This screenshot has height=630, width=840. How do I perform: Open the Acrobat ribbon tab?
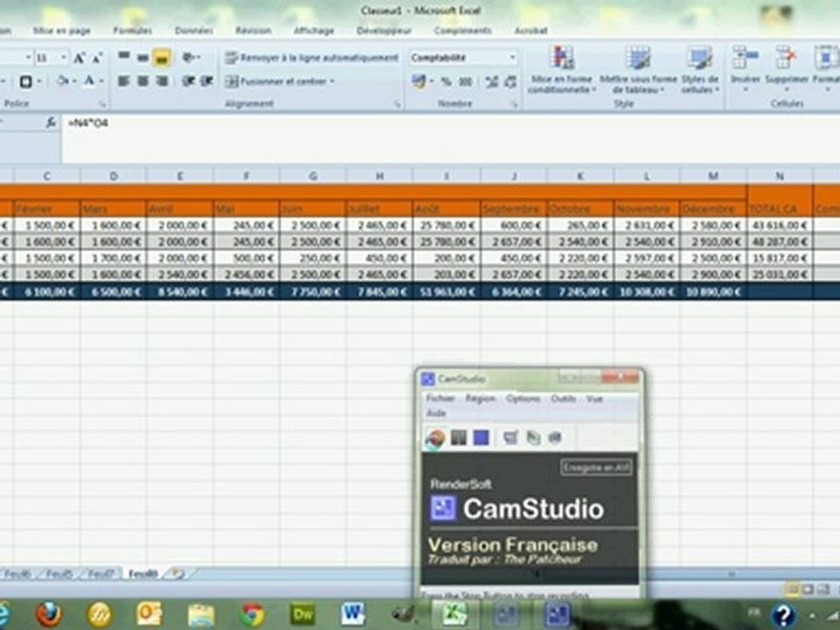(x=531, y=31)
